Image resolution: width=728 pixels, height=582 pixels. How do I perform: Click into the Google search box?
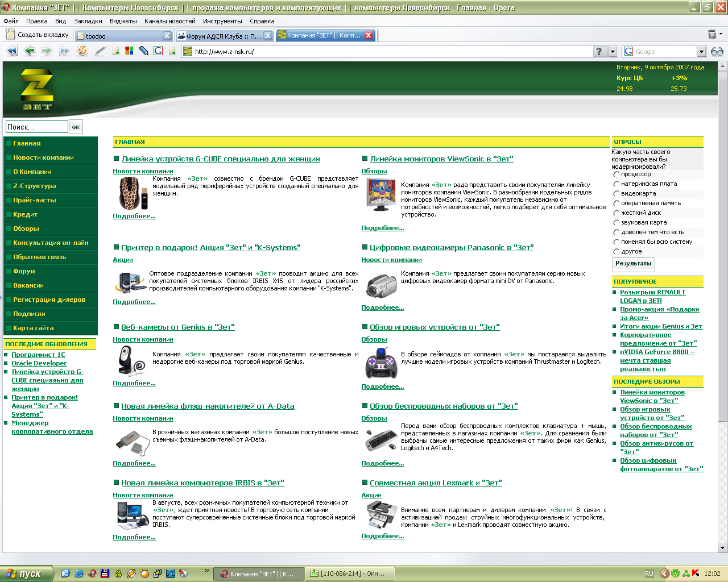(665, 51)
